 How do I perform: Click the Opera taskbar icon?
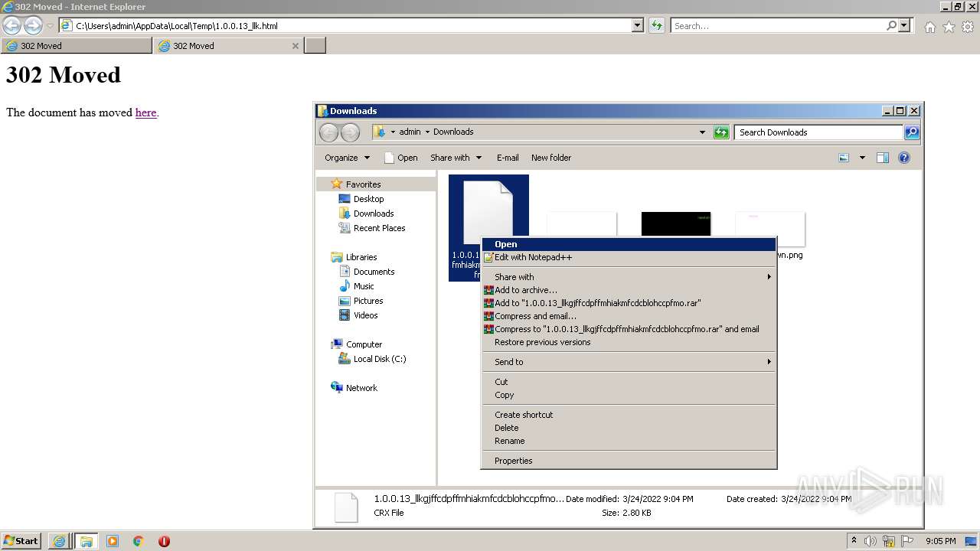coord(164,541)
